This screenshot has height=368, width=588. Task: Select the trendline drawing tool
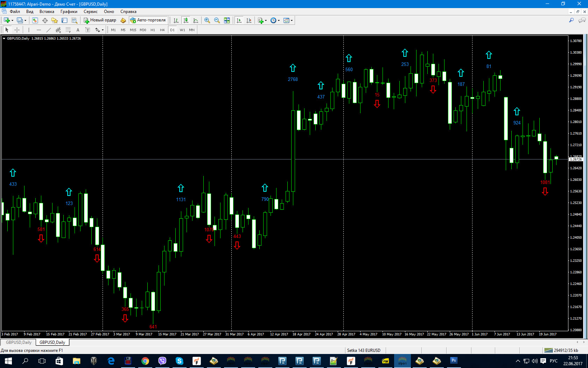pyautogui.click(x=48, y=30)
